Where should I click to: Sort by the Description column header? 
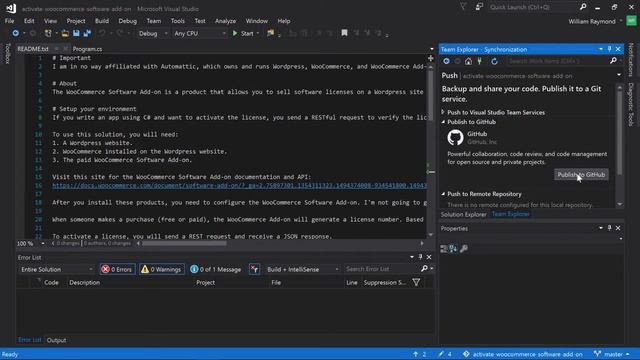click(x=84, y=282)
